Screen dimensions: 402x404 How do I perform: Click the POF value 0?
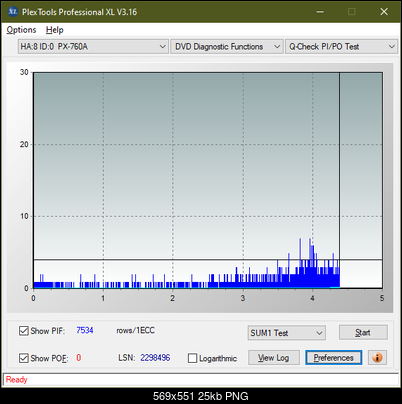[x=79, y=358]
